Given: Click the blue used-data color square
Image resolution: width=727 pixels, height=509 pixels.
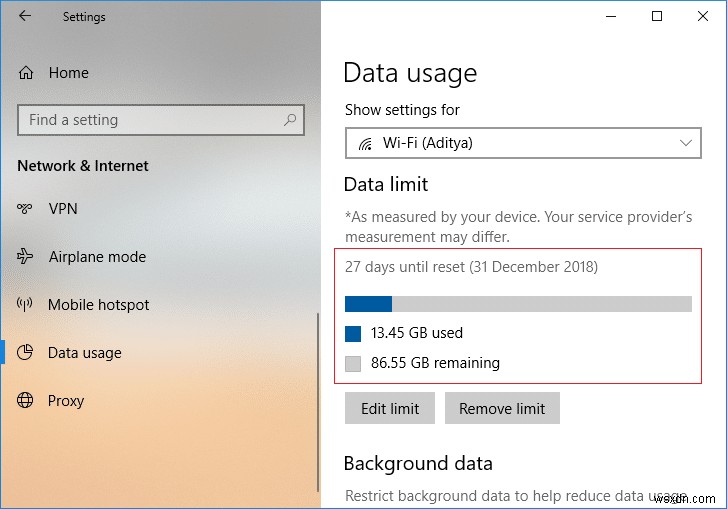Looking at the screenshot, I should [353, 333].
